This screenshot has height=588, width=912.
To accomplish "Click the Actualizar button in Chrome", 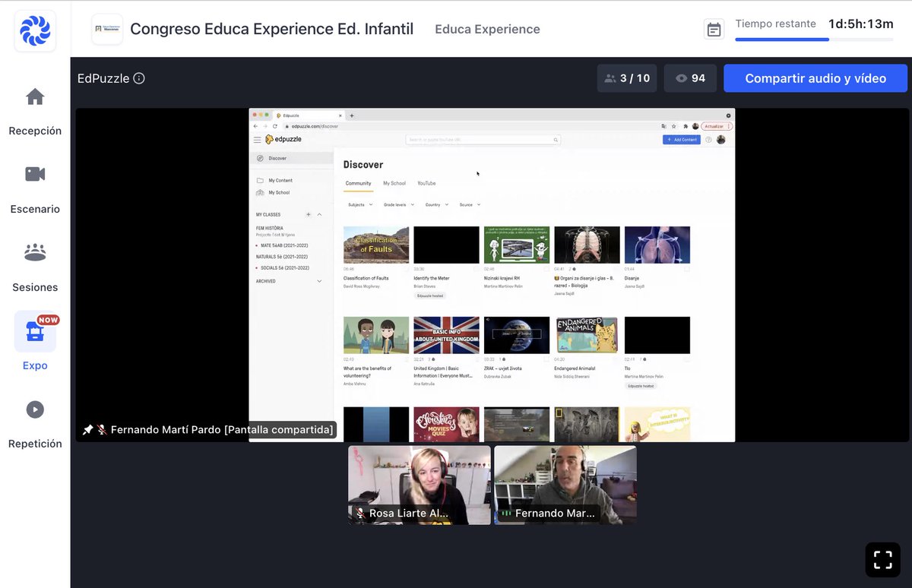I will 717,126.
